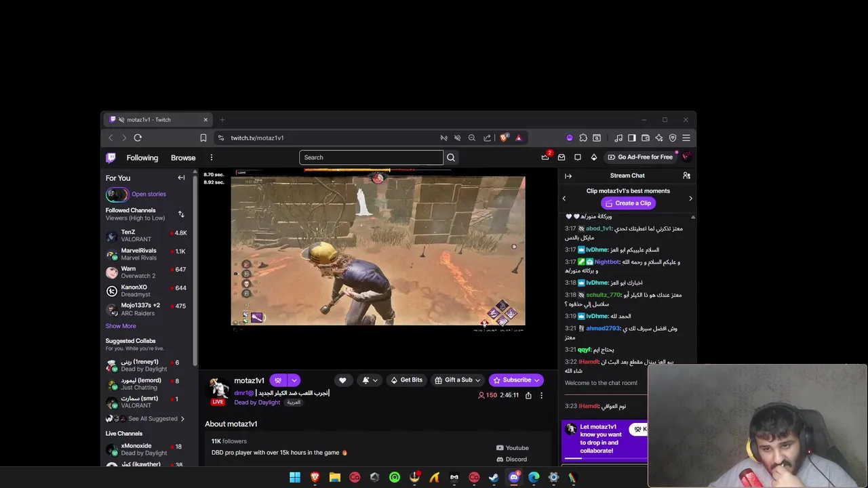Viewport: 868px width, 488px height.
Task: Open browser extensions puzzle icon
Action: coord(583,138)
